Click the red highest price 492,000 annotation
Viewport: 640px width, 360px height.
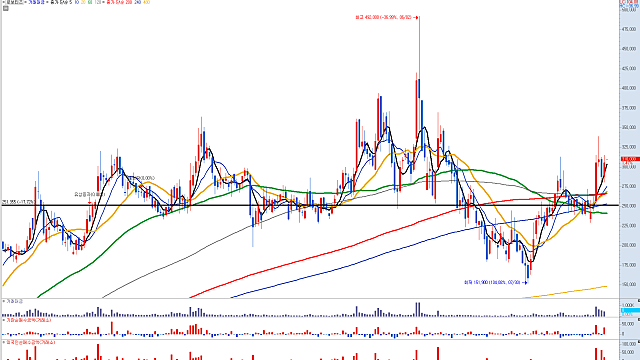pyautogui.click(x=386, y=18)
